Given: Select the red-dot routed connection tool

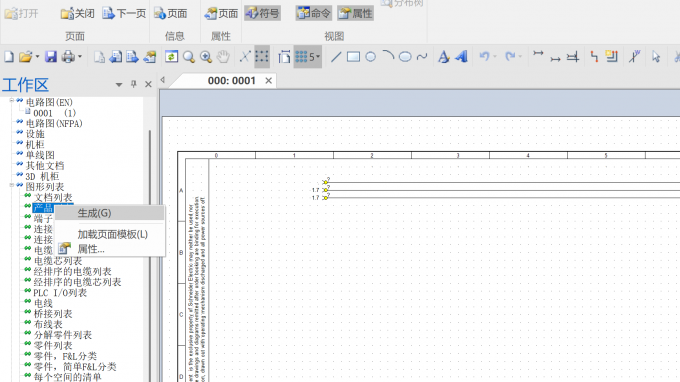Looking at the screenshot, I should [594, 57].
